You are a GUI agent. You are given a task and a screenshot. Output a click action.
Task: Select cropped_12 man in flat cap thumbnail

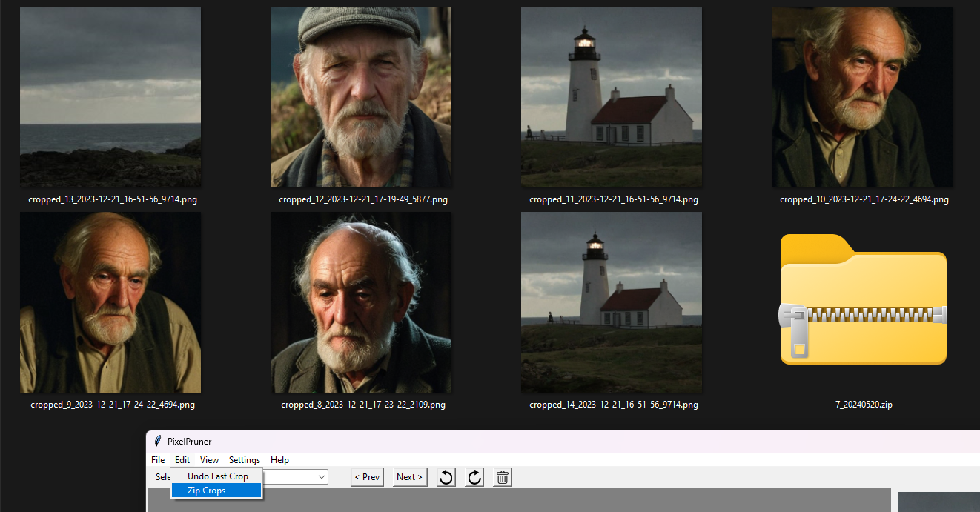(x=361, y=97)
